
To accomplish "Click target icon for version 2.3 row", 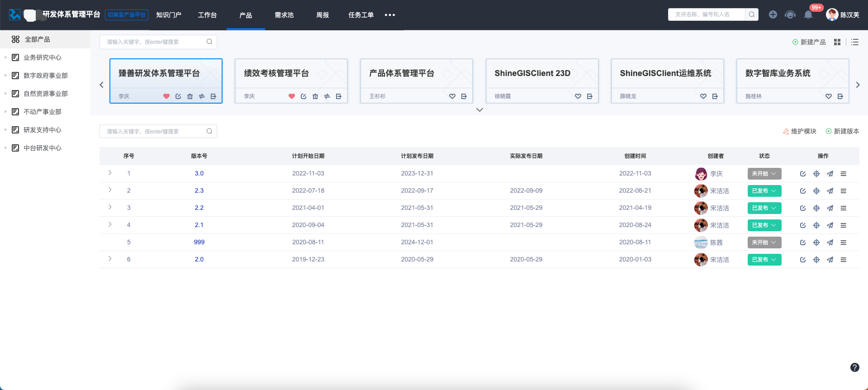I will (816, 191).
